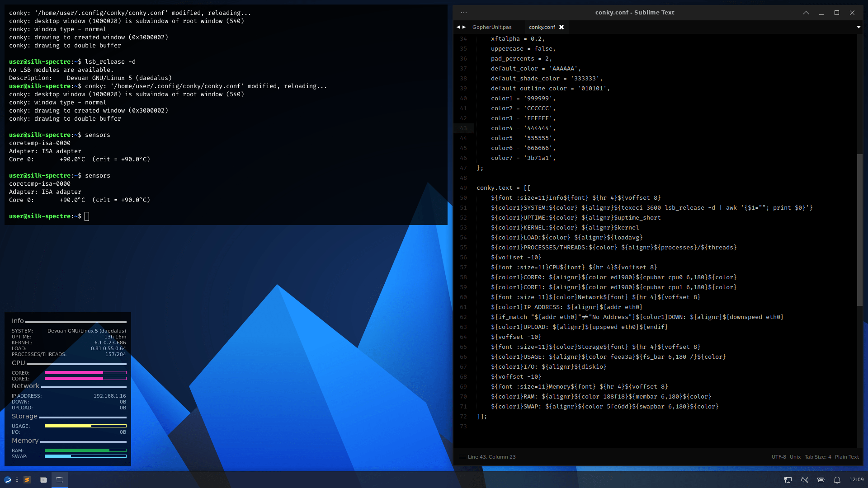Click the default_color = 'AAAAAA' line
Viewport: 868px width, 488px height.
pyautogui.click(x=536, y=69)
